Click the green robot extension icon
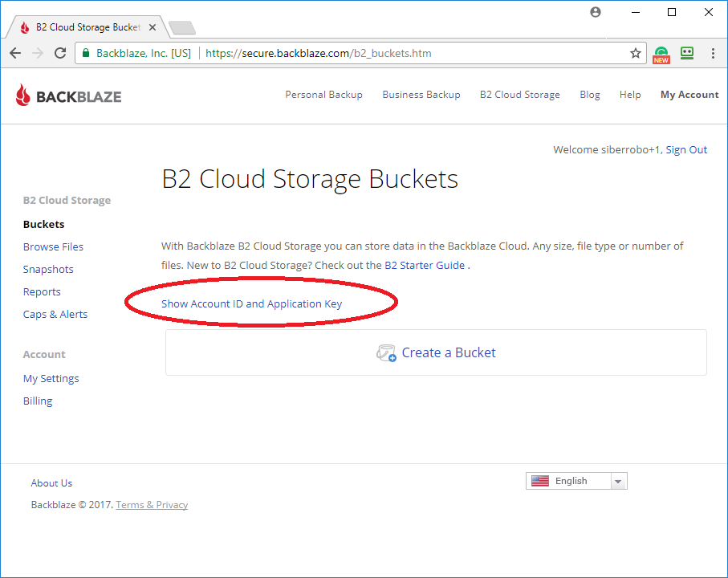 point(687,54)
